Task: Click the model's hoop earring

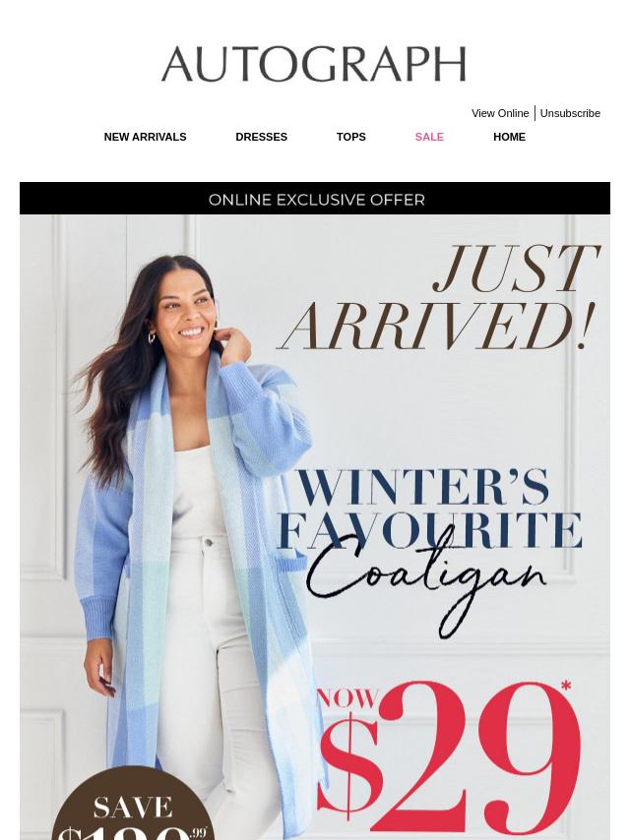Action: tap(152, 338)
